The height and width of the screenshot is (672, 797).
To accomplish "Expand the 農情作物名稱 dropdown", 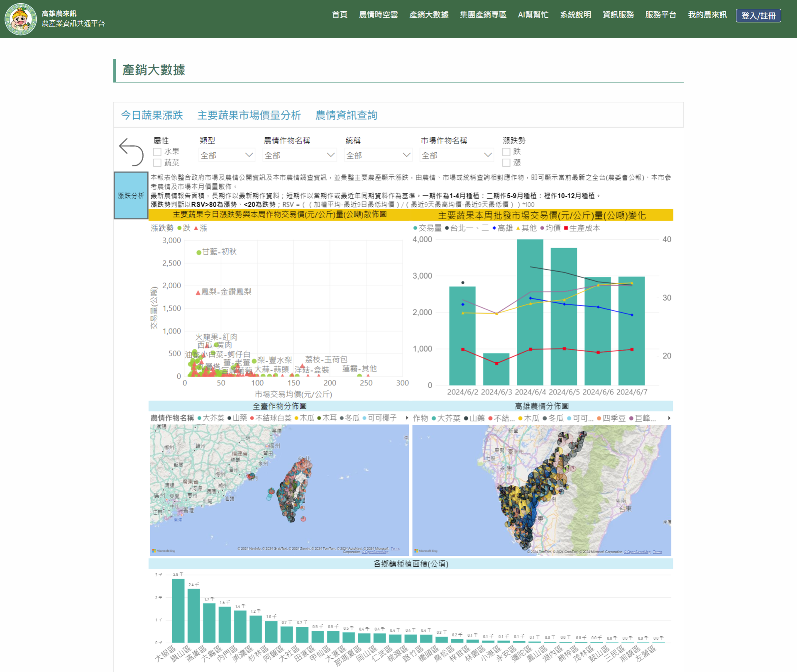I will [x=300, y=155].
